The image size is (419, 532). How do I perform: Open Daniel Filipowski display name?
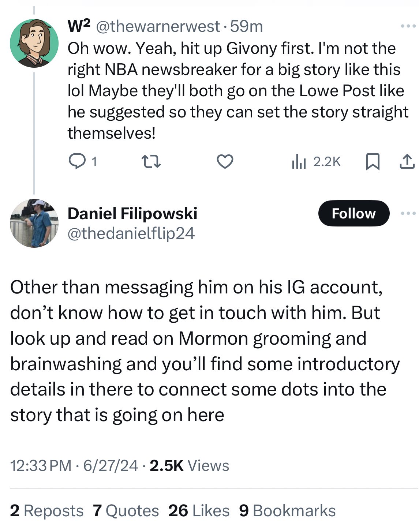(x=132, y=214)
